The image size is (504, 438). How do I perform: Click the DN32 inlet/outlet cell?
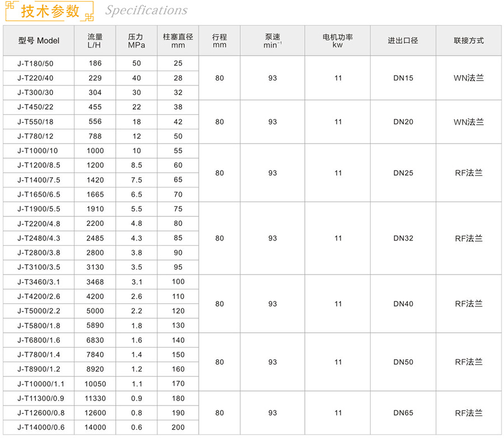[403, 238]
